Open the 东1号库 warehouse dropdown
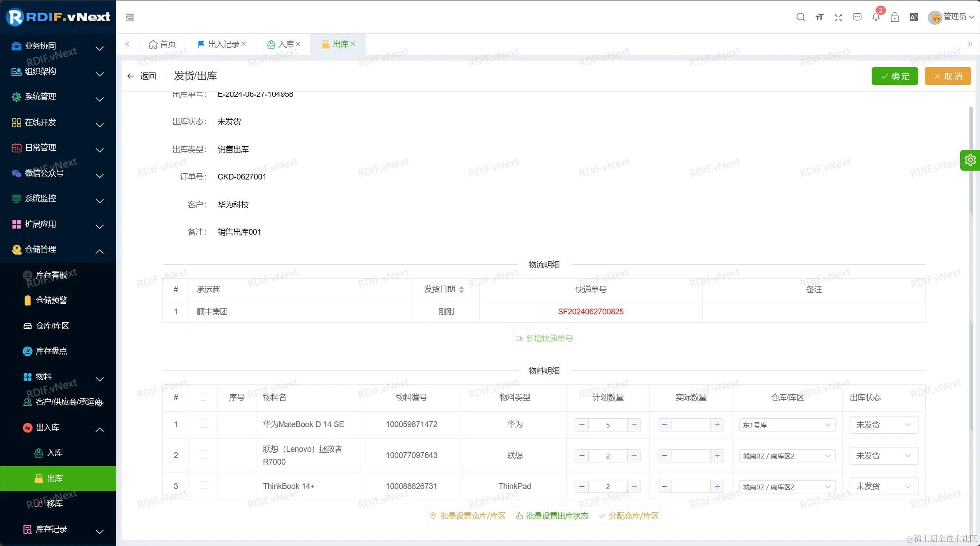 pos(787,425)
